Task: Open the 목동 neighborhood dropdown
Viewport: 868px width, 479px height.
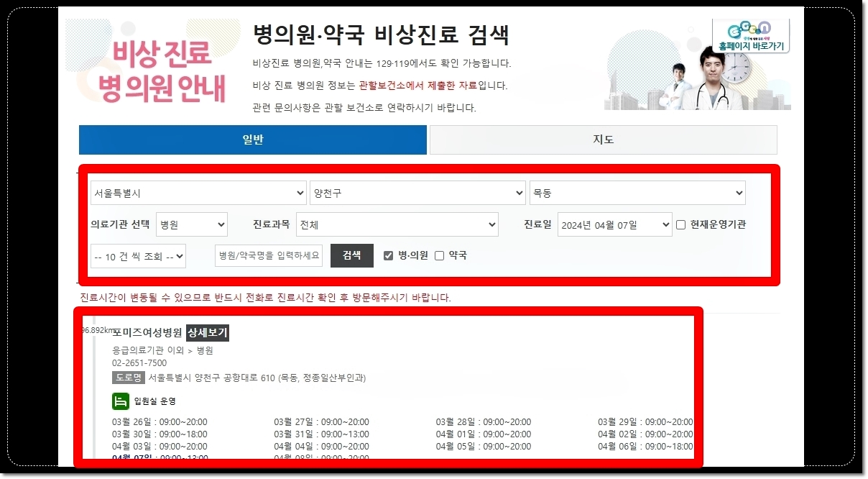Action: 637,193
